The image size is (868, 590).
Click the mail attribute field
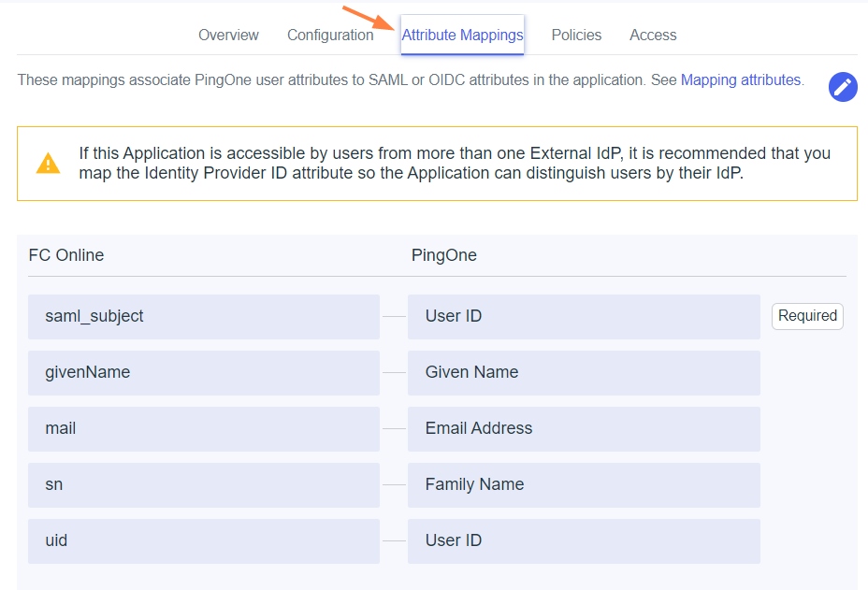(x=204, y=429)
